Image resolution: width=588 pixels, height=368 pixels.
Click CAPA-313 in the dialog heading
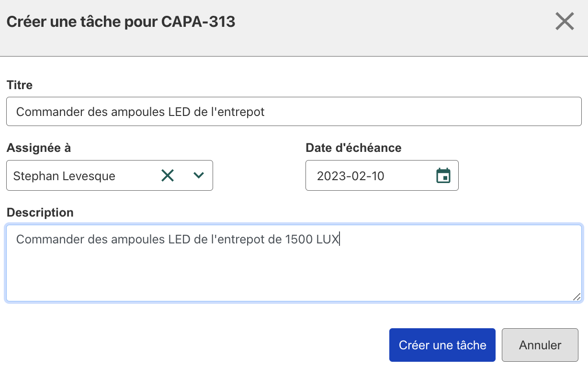point(198,22)
